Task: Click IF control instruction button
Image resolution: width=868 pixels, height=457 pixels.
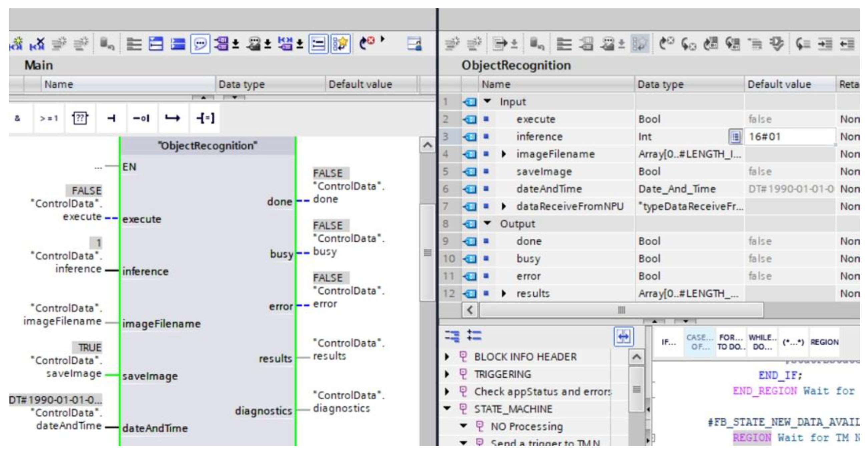Action: point(668,342)
